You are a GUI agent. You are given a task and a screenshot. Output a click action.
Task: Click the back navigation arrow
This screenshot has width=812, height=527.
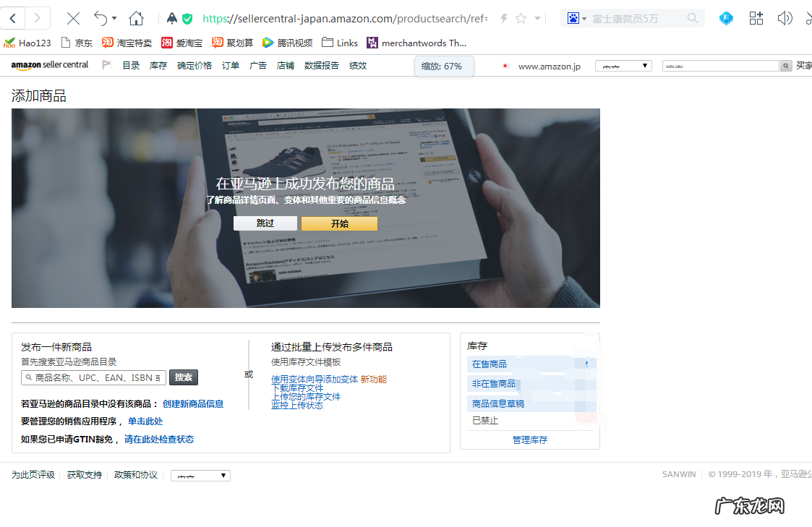tap(12, 19)
